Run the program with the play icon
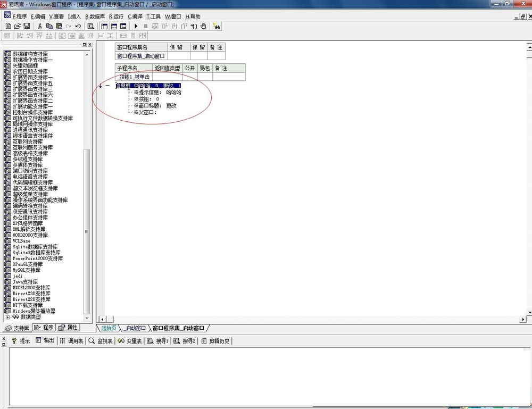 click(x=136, y=26)
